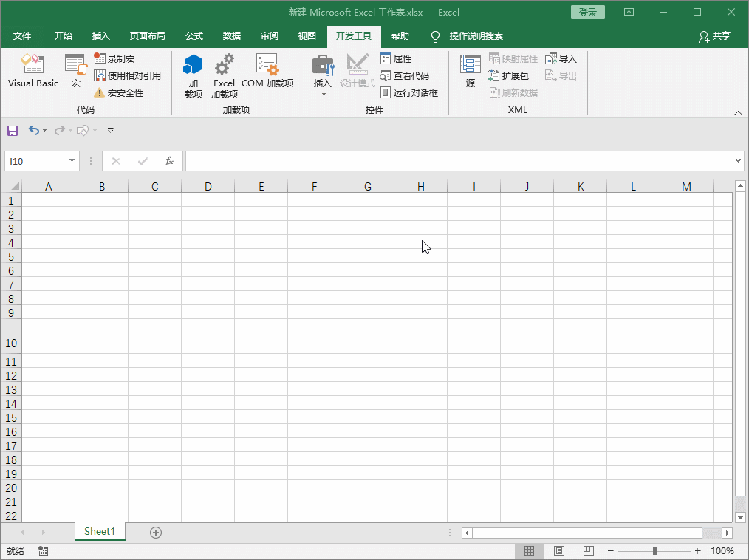Click the 共享 share button

click(x=714, y=36)
